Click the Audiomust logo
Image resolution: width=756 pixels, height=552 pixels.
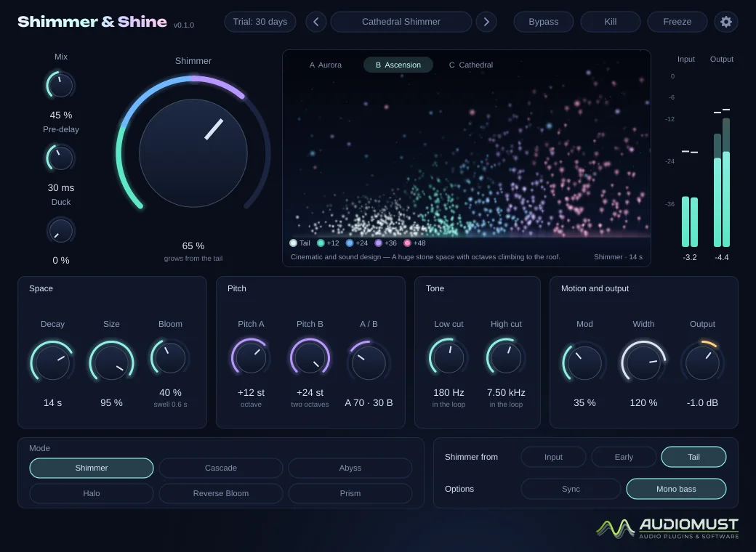667,529
